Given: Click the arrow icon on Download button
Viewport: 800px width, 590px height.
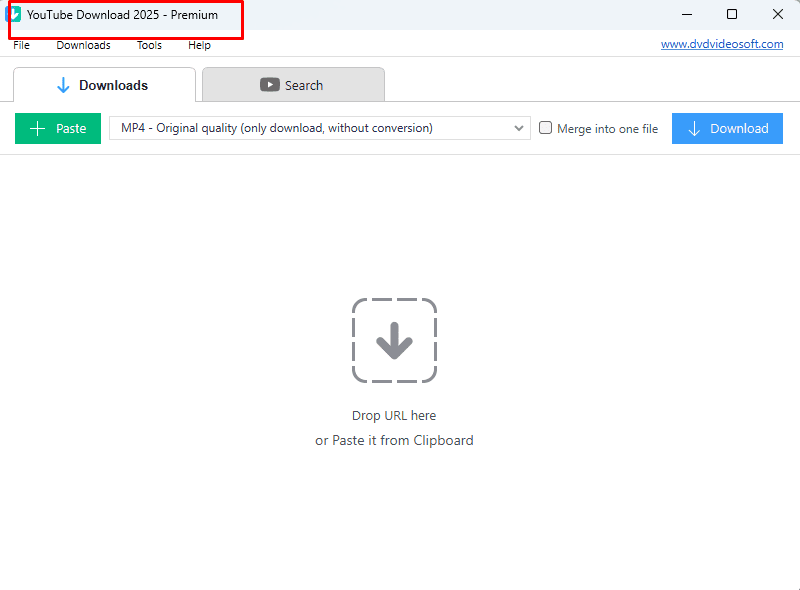Looking at the screenshot, I should 694,129.
